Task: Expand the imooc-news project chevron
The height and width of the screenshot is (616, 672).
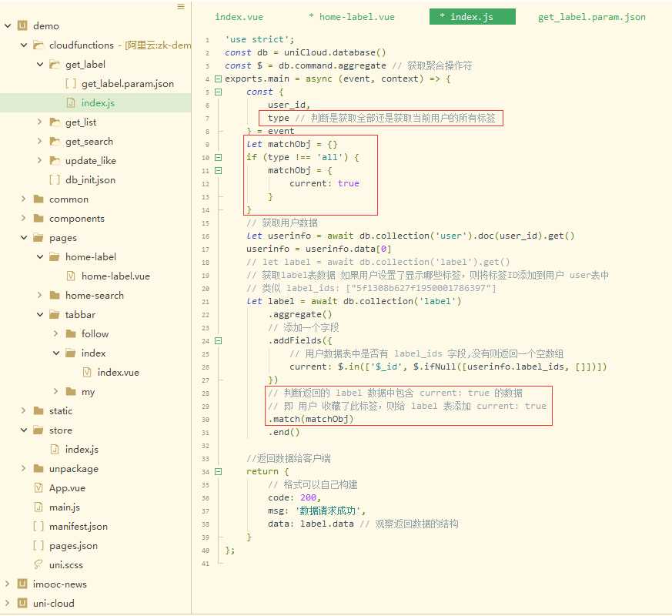Action: point(7,584)
